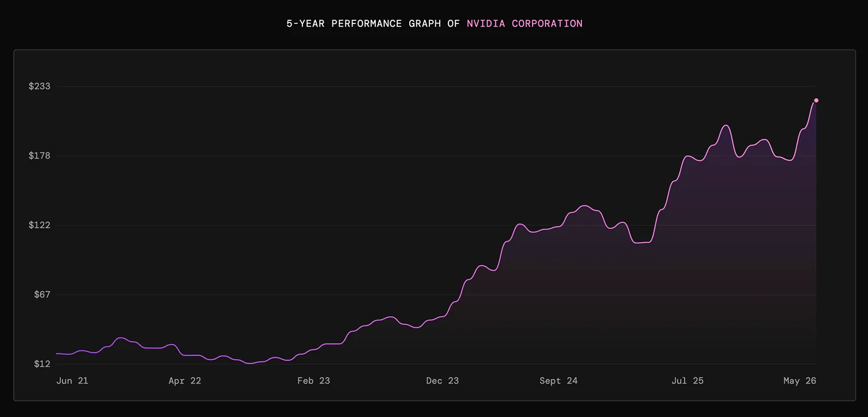Image resolution: width=868 pixels, height=417 pixels.
Task: Click the latest price endpoint dot on chart
Action: click(816, 100)
